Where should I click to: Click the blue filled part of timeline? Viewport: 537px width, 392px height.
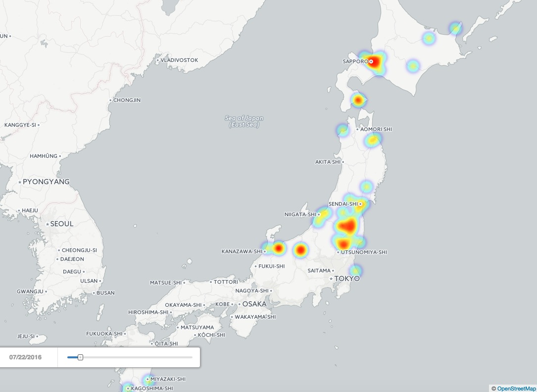tap(72, 357)
